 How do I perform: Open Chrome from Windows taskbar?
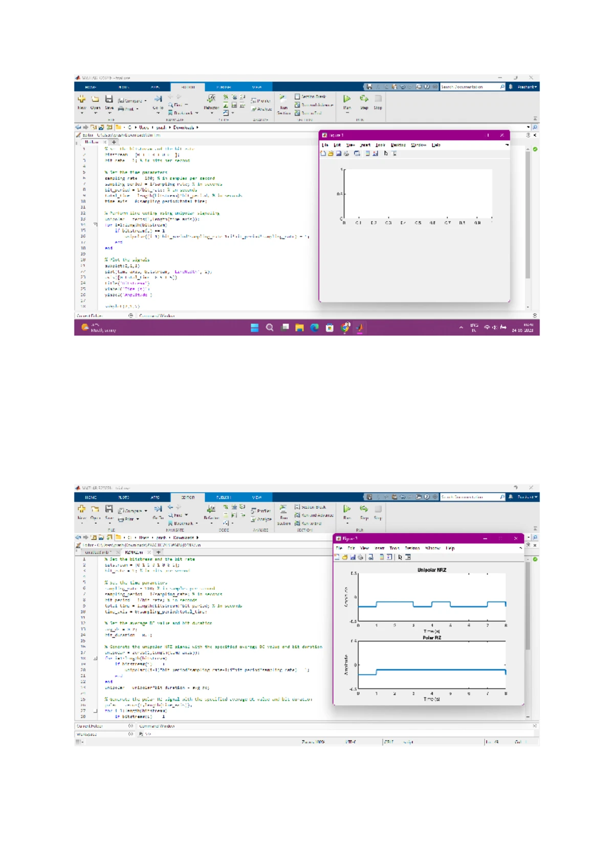pos(345,328)
